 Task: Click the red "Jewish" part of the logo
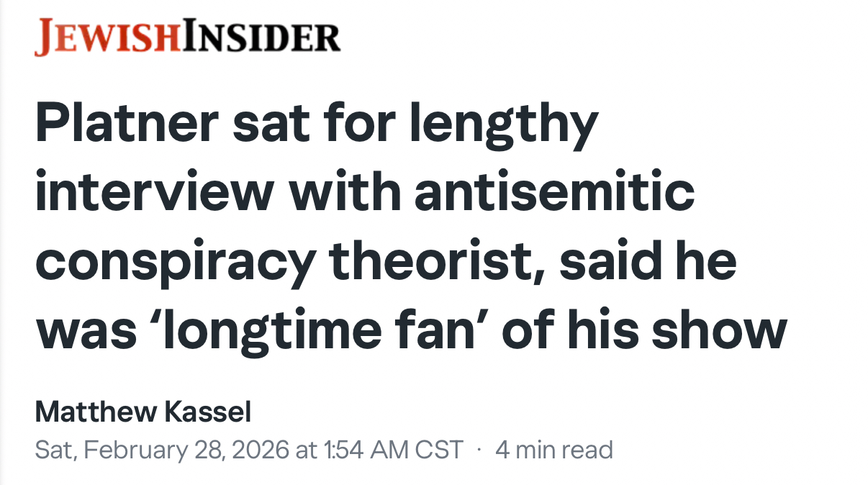tap(108, 38)
